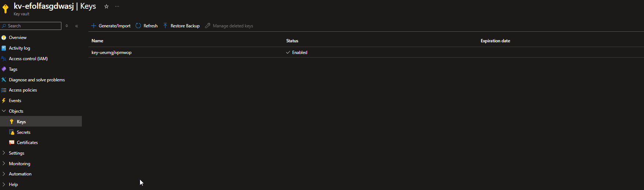
Task: Click the Diagnose and solve problems icon
Action: (4, 80)
